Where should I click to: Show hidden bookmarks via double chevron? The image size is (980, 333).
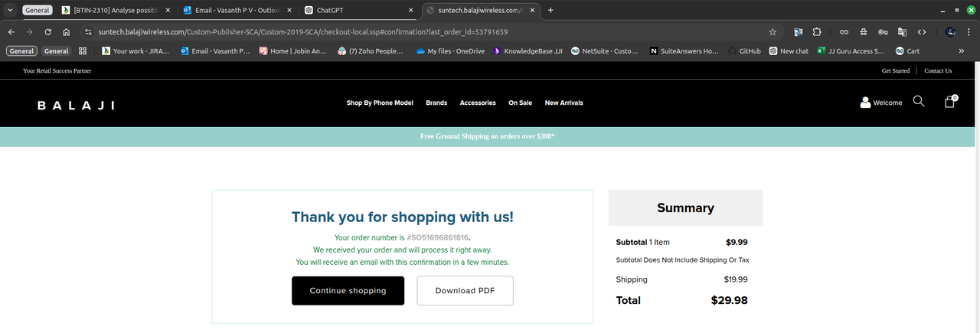(x=961, y=51)
